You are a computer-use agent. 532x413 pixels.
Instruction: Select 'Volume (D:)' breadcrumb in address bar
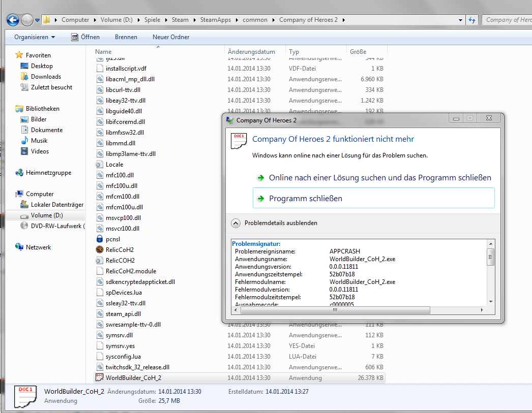click(x=116, y=20)
